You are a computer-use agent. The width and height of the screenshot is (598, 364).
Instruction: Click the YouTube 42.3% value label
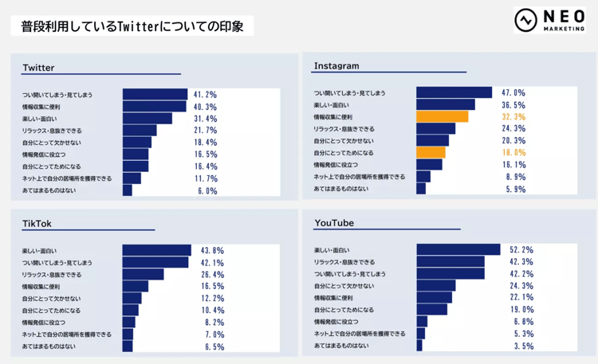point(521,262)
